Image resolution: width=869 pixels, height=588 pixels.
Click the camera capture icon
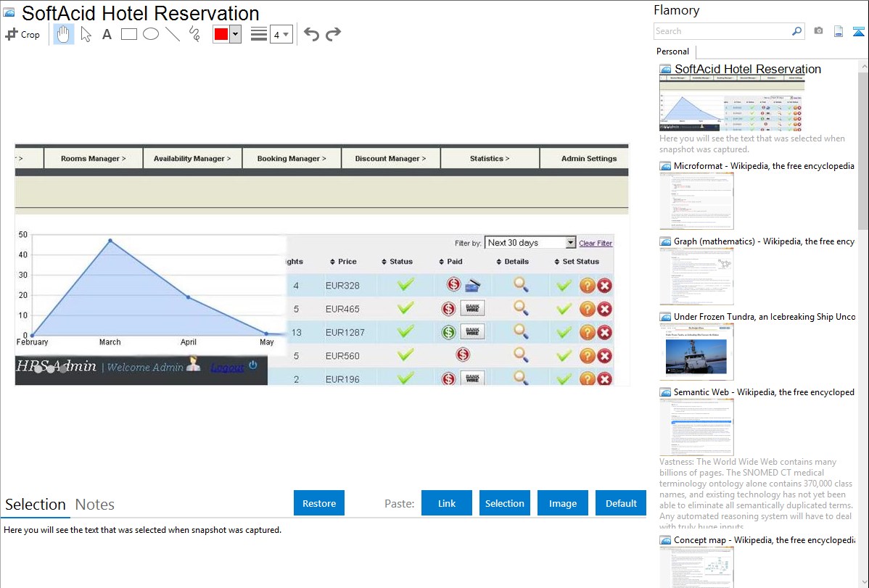tap(818, 31)
